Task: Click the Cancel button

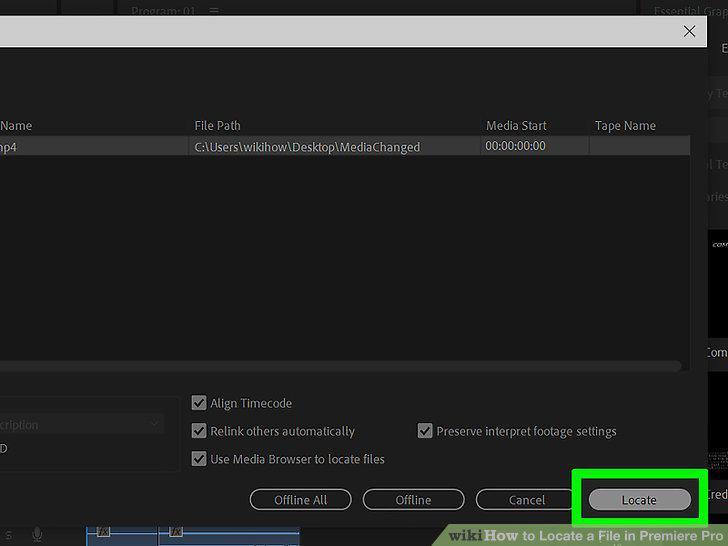Action: click(526, 500)
